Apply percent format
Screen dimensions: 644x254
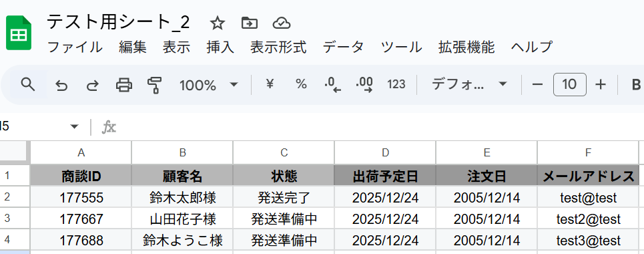[x=301, y=84]
